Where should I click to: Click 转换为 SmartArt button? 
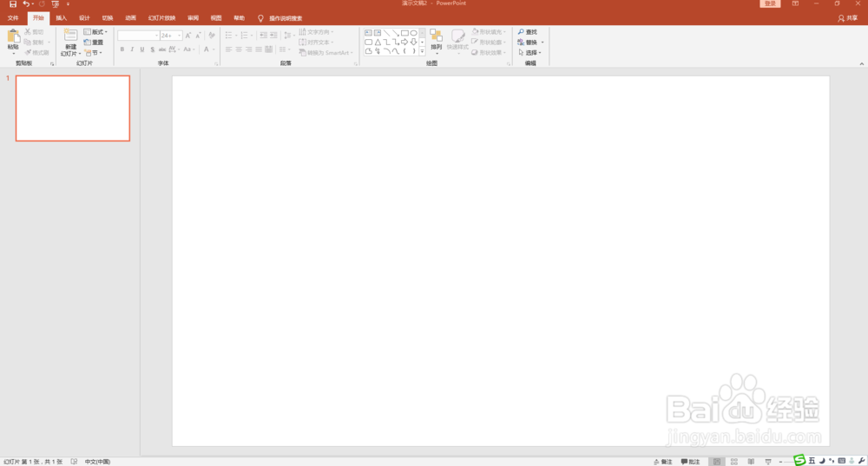click(326, 53)
